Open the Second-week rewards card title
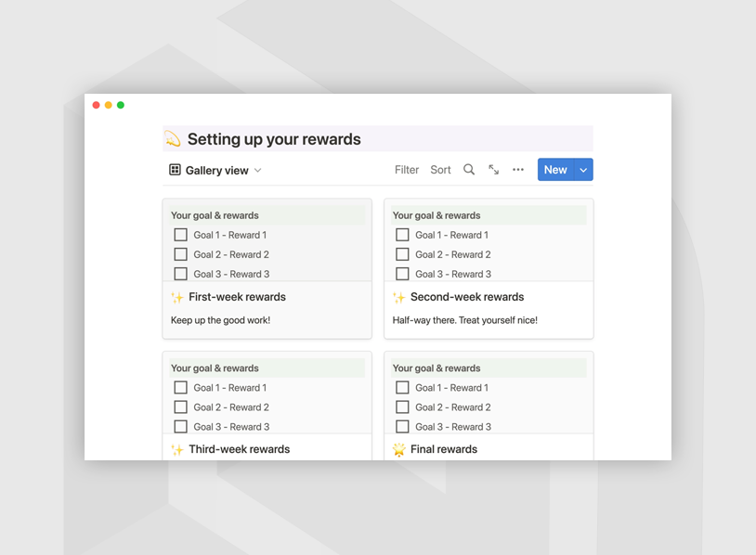The height and width of the screenshot is (555, 756). click(466, 297)
